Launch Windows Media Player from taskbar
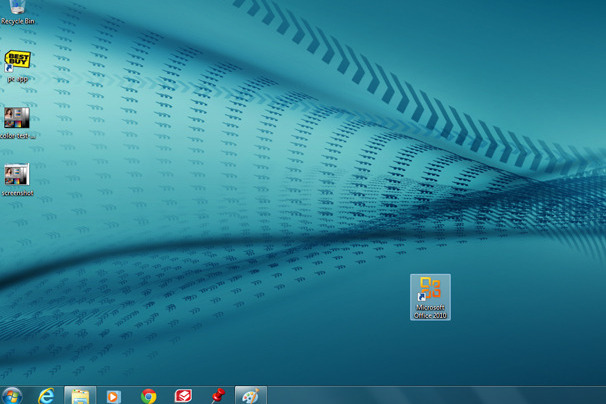Viewport: 606px width, 404px height. click(113, 396)
